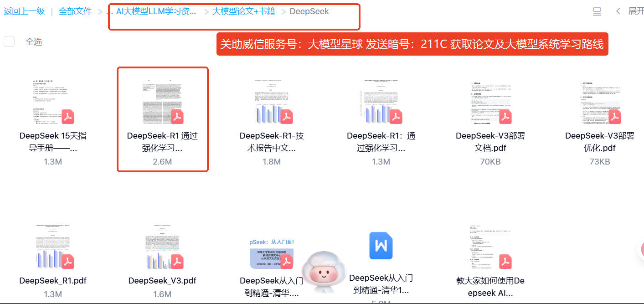The height and width of the screenshot is (304, 644).
Task: Click the 70KB file size text
Action: pos(490,162)
